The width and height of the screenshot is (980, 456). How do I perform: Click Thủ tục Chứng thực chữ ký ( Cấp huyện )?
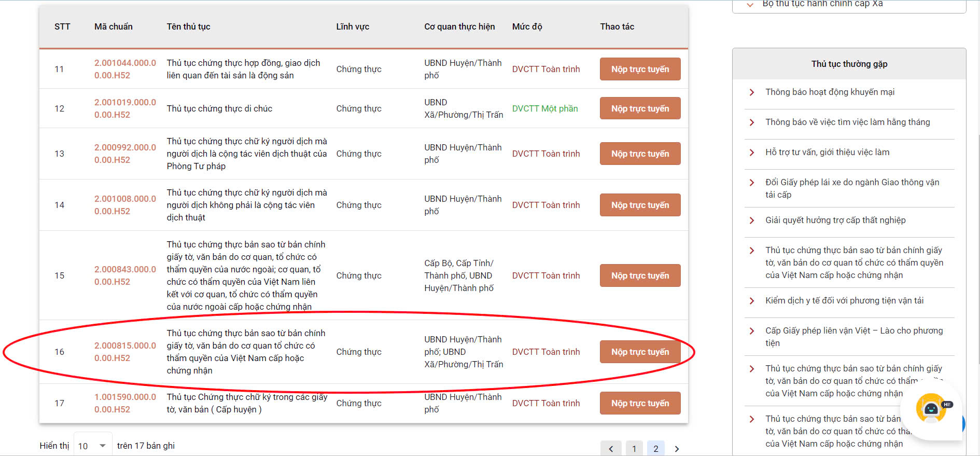tap(247, 403)
